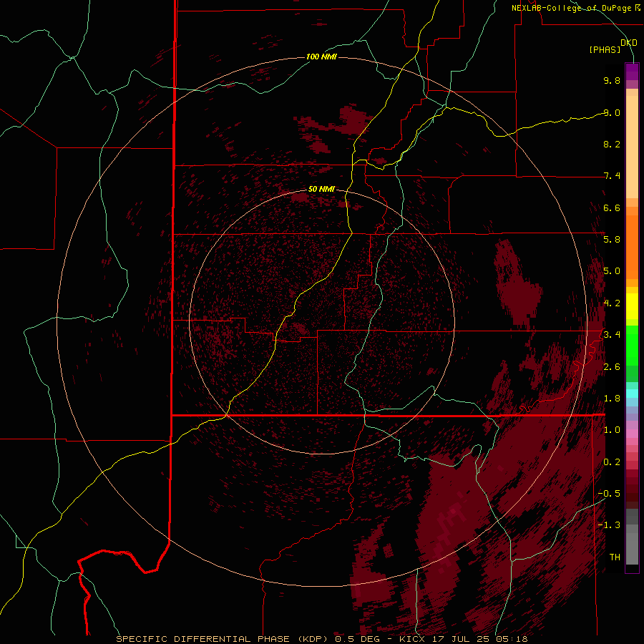Pick the yellow segment of color bar

tap(632, 306)
